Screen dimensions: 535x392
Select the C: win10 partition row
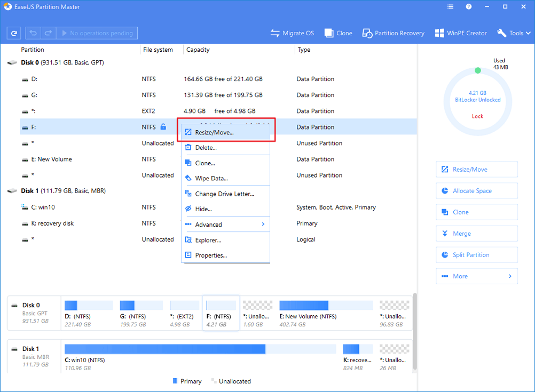[218, 207]
